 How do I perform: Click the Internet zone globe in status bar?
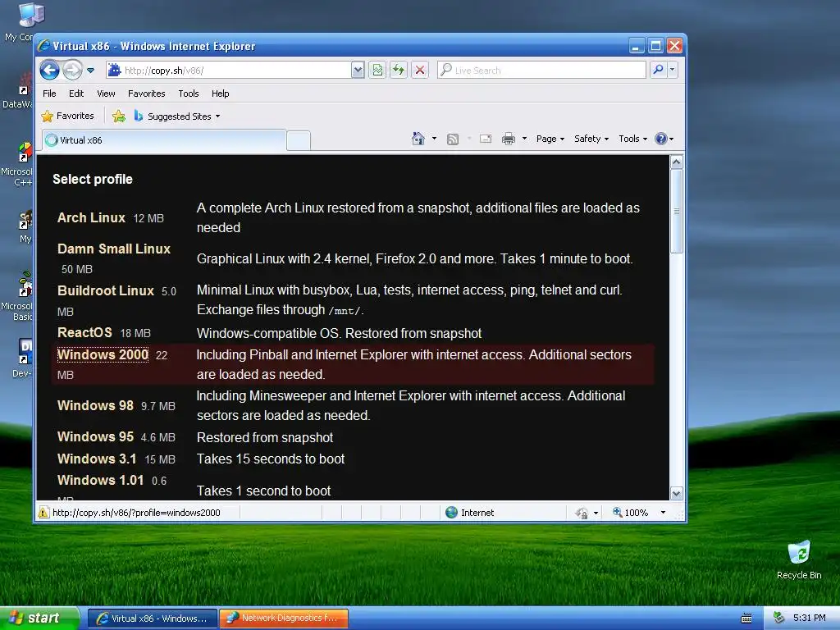coord(452,513)
